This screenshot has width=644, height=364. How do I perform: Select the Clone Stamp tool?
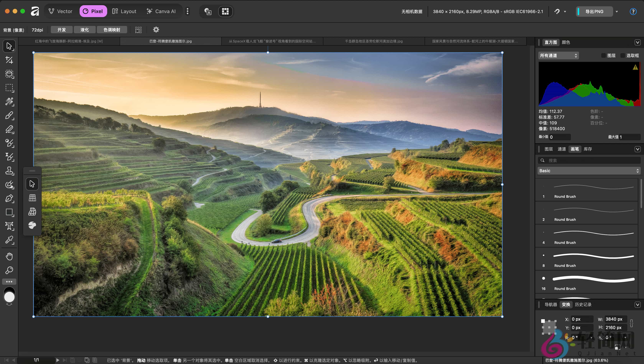9,171
